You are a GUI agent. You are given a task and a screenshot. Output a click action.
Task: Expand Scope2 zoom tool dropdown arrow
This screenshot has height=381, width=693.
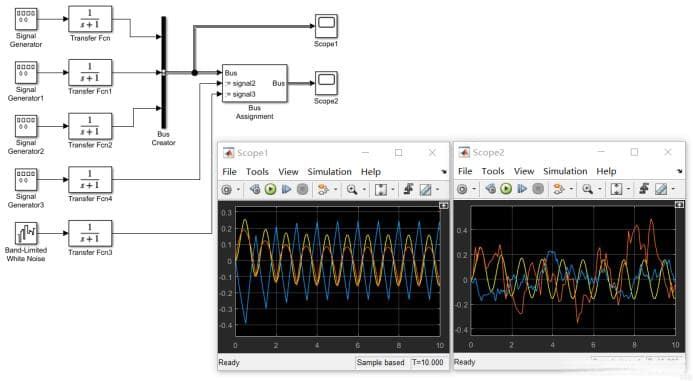[600, 189]
